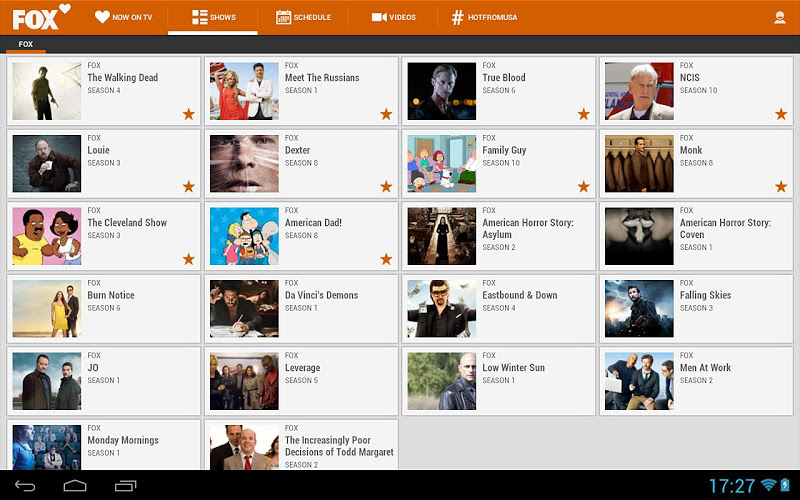The width and height of the screenshot is (800, 500).
Task: Open the JO show thumbnail
Action: click(47, 381)
